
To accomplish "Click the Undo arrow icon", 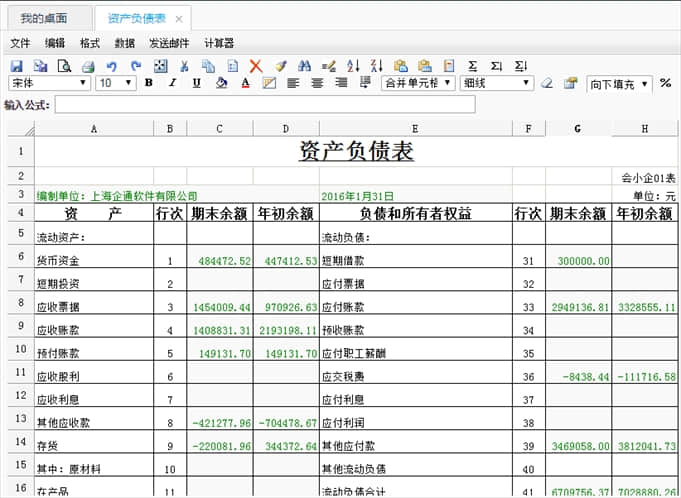I will point(112,66).
